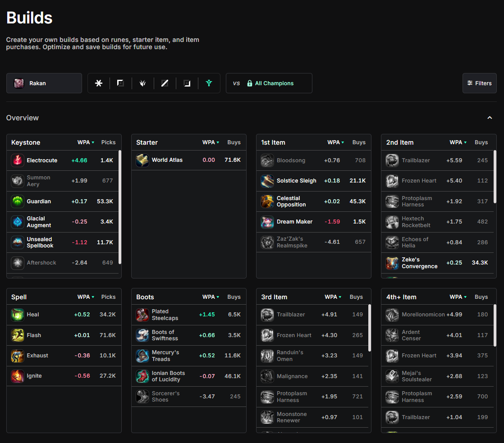Click the World Atlas starter icon
504x443 pixels.
point(142,160)
